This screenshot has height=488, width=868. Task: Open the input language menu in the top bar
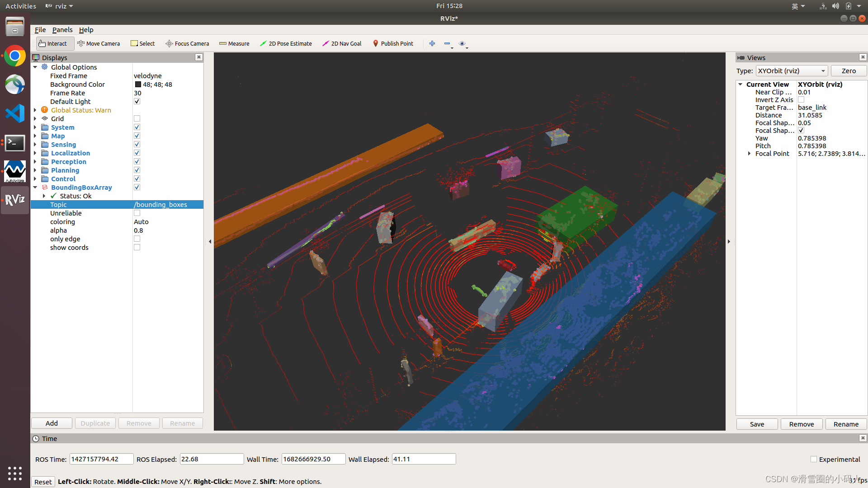[x=798, y=6]
